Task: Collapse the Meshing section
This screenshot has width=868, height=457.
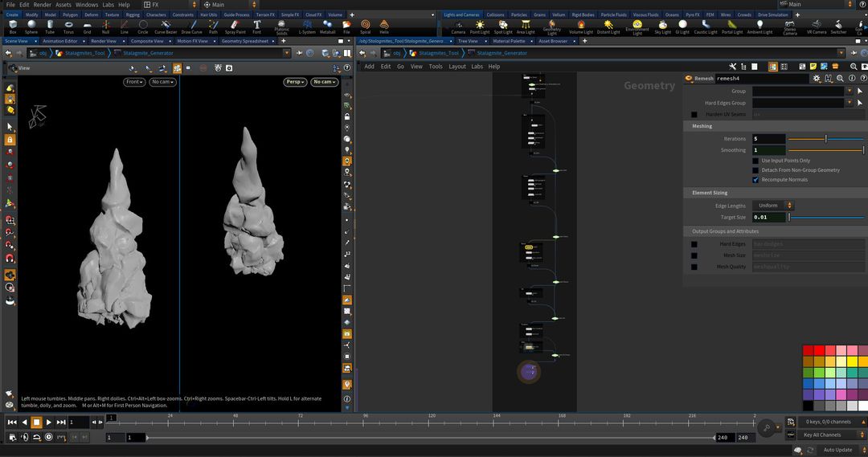Action: point(702,126)
